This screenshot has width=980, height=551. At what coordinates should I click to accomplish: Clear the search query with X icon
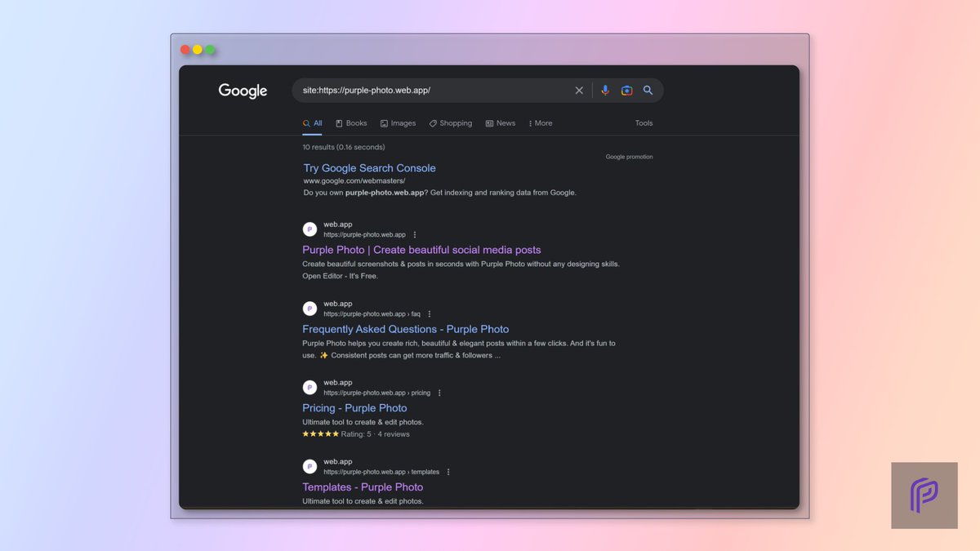coord(579,91)
